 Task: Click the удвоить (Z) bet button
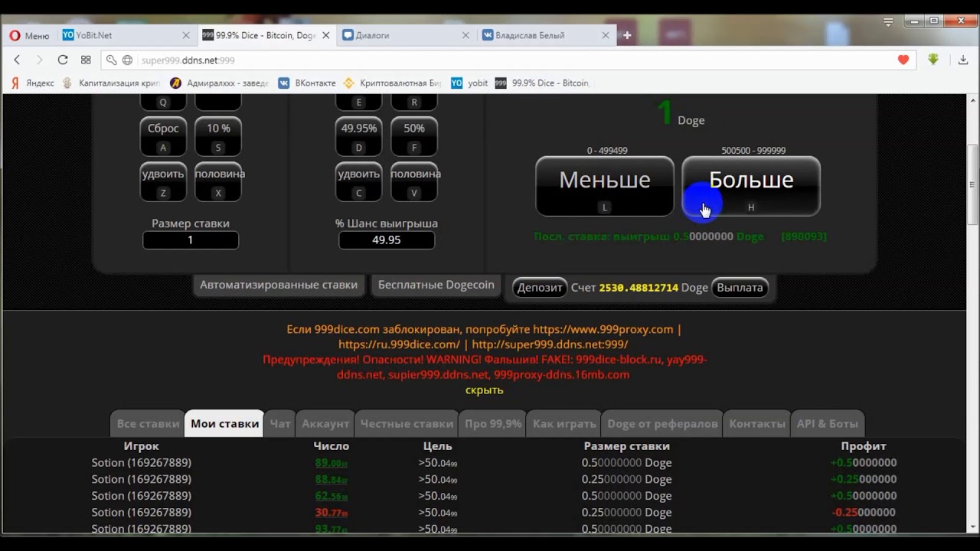click(163, 182)
